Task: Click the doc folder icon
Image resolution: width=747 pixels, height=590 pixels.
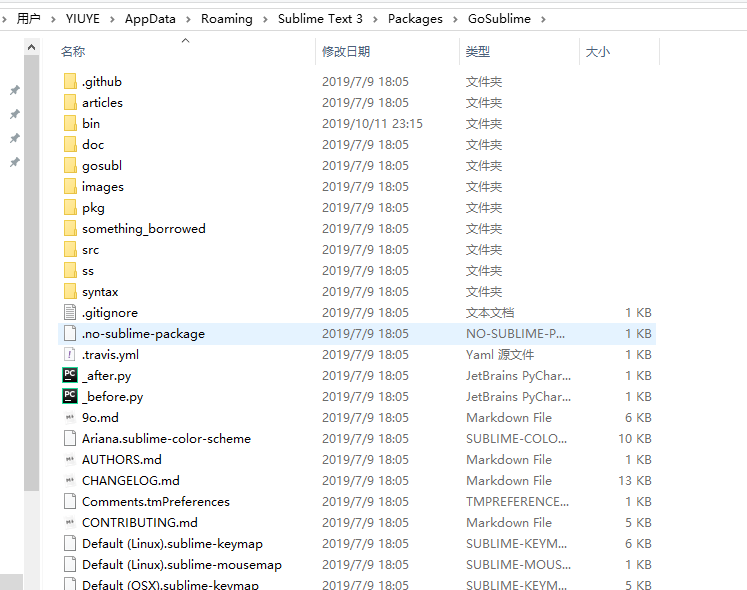Action: 70,144
